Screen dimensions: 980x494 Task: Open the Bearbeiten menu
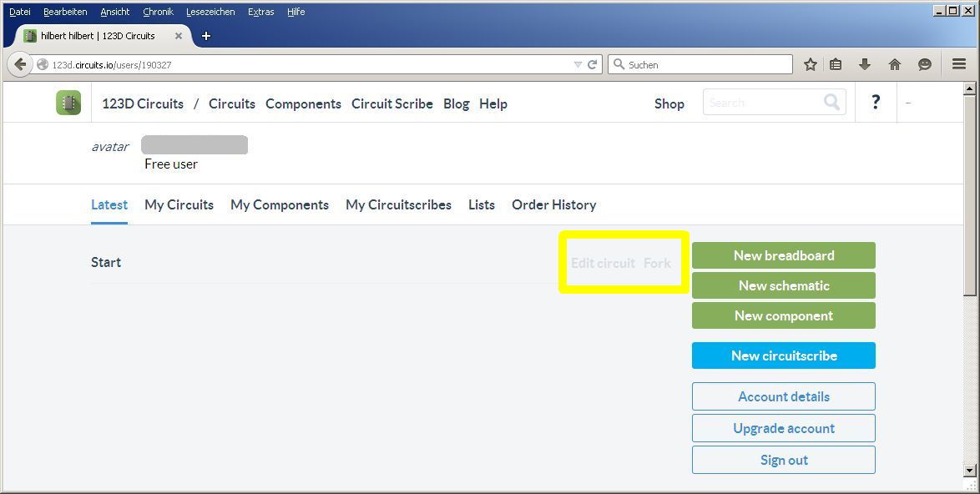(65, 12)
